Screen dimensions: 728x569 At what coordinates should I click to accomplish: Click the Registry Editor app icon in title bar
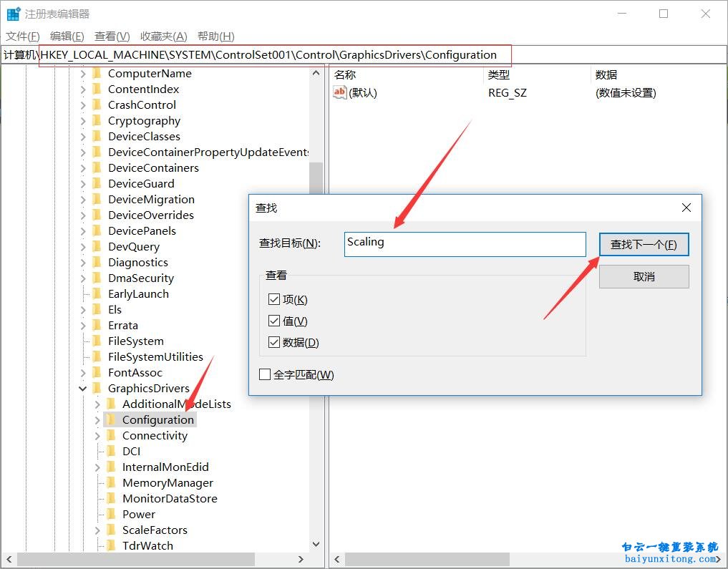[x=13, y=14]
